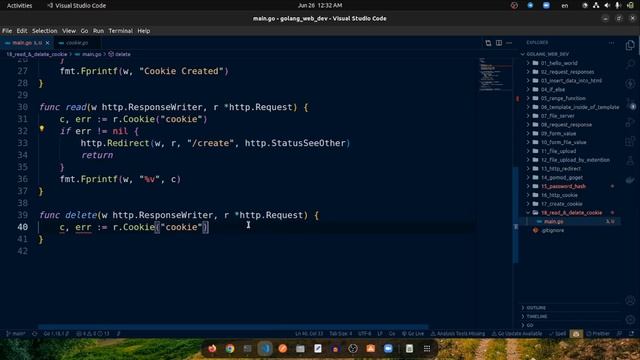Click the code minimap preview
The width and height of the screenshot is (640, 360).
click(495, 74)
